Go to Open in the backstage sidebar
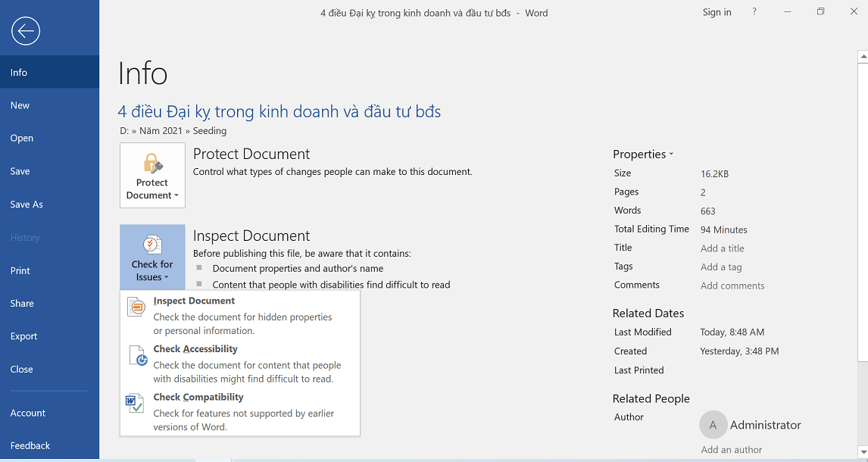Image resolution: width=868 pixels, height=462 pixels. [49, 138]
